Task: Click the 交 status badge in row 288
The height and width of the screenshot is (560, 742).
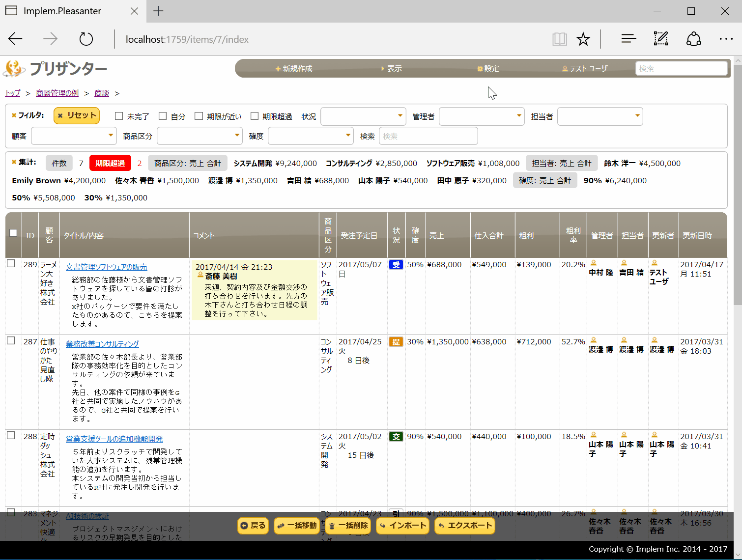Action: pos(396,437)
